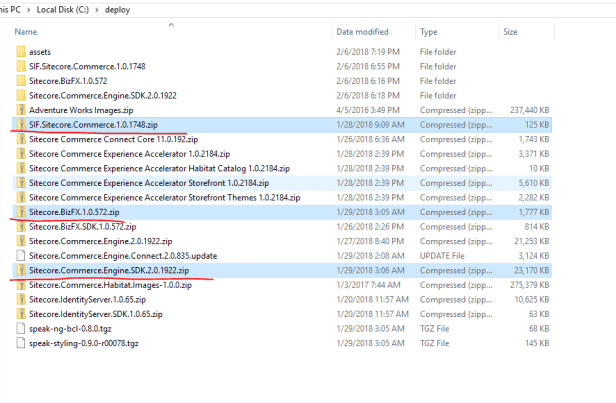
Task: Select Sitecore.Commerce.Engine.SDK.2.0.1922.zip file name
Action: tap(109, 270)
